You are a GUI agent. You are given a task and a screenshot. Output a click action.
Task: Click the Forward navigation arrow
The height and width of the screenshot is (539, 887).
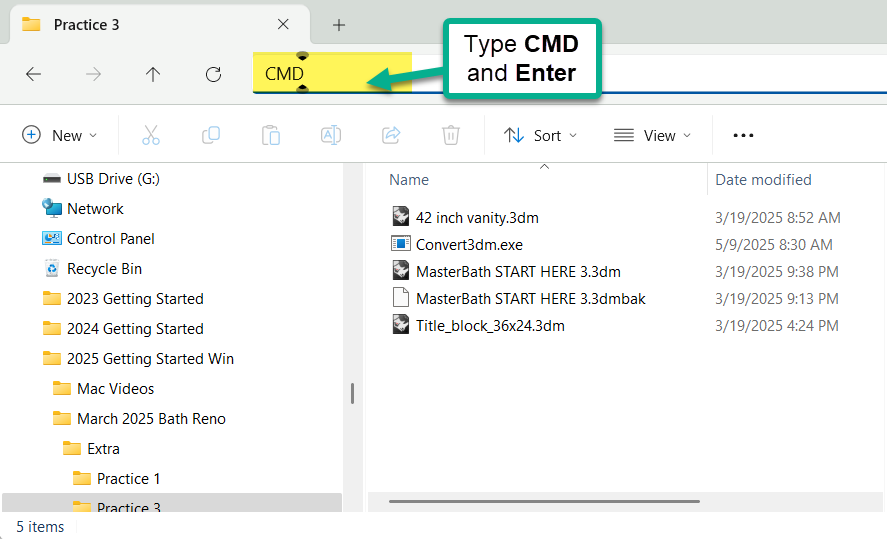click(93, 74)
